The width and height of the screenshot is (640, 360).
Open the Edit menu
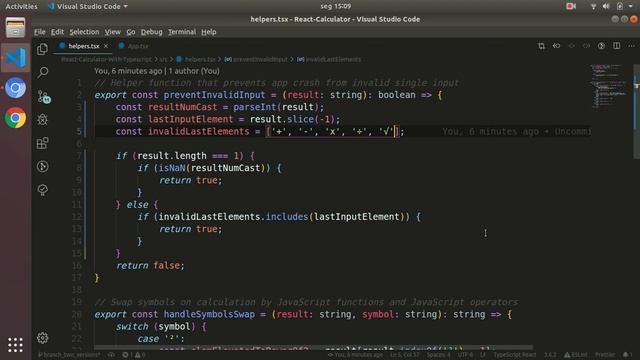(x=57, y=32)
